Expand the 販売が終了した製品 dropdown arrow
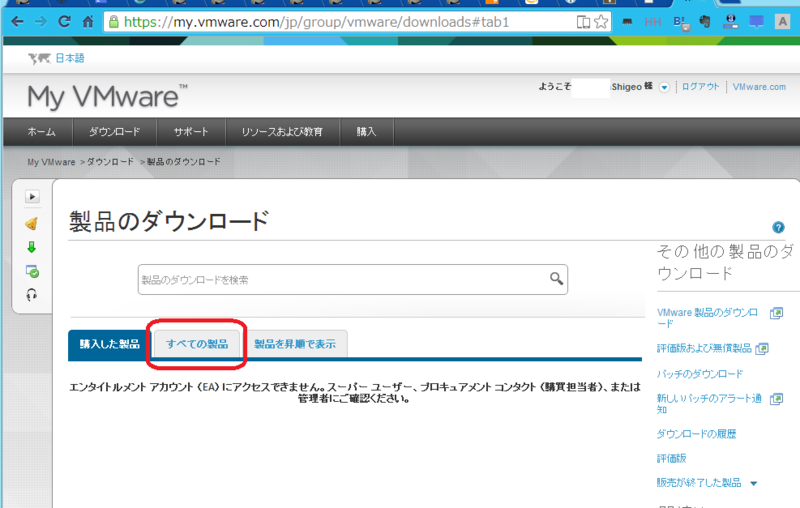The height and width of the screenshot is (508, 800). point(754,483)
